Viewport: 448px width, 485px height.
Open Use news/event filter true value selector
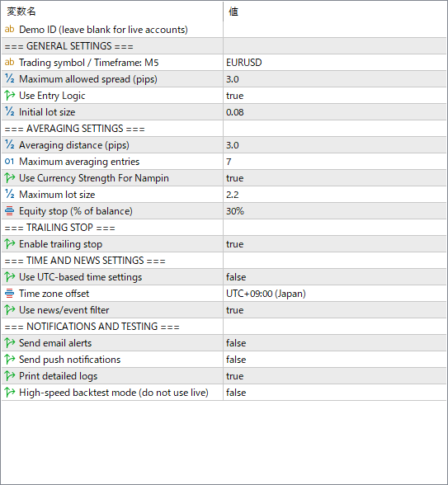click(x=334, y=310)
